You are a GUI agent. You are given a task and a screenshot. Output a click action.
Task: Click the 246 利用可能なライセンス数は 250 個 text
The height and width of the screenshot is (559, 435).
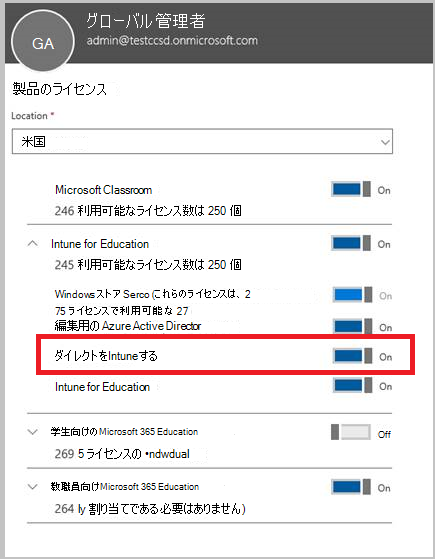148,211
